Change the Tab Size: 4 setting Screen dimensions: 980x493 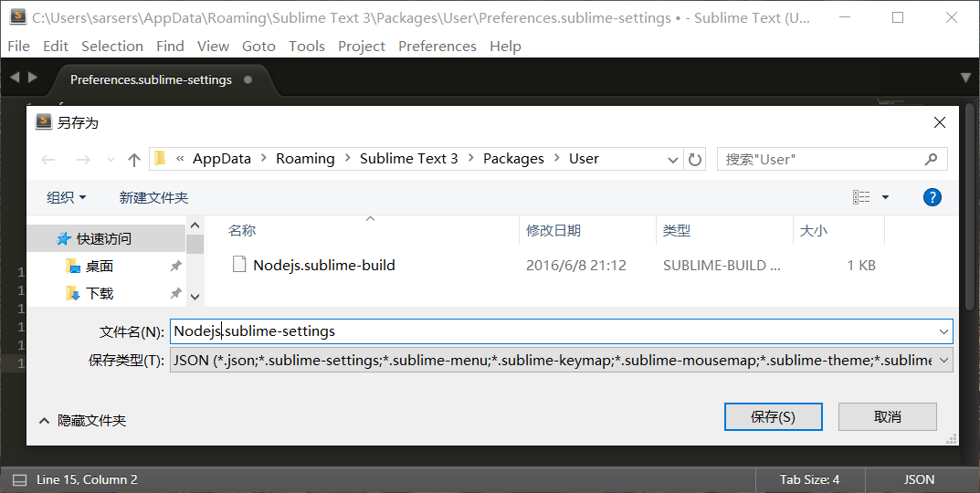click(809, 480)
